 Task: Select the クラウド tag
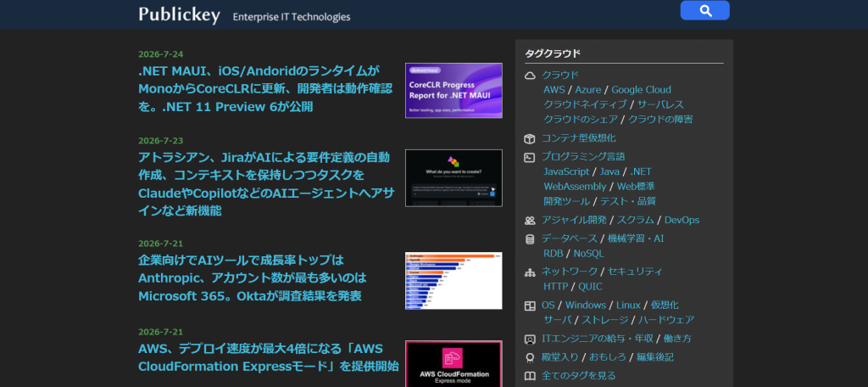coord(560,75)
